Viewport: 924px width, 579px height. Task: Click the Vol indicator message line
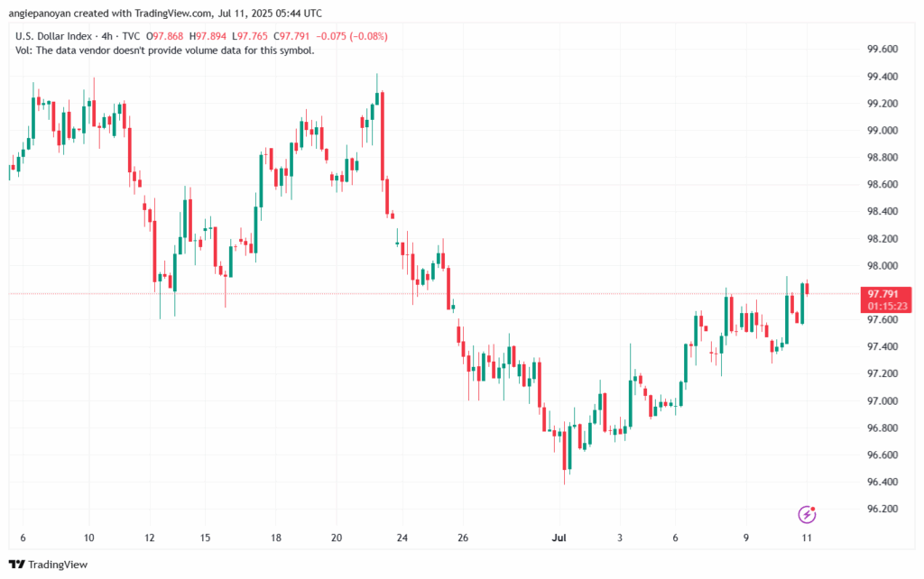(165, 51)
